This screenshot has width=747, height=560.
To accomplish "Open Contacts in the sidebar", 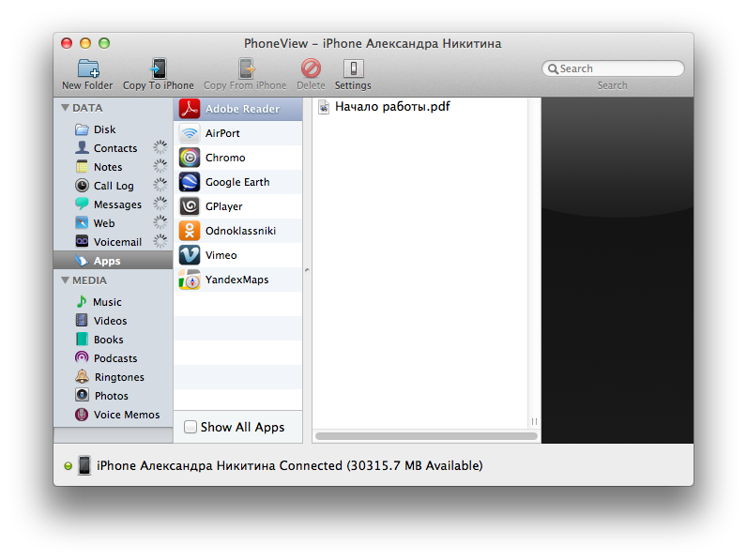I will pyautogui.click(x=114, y=148).
